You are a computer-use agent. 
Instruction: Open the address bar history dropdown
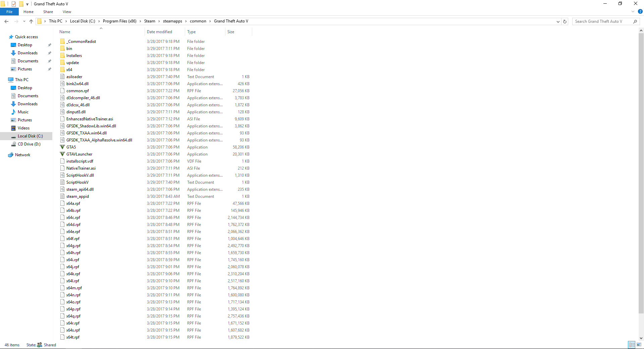point(558,21)
